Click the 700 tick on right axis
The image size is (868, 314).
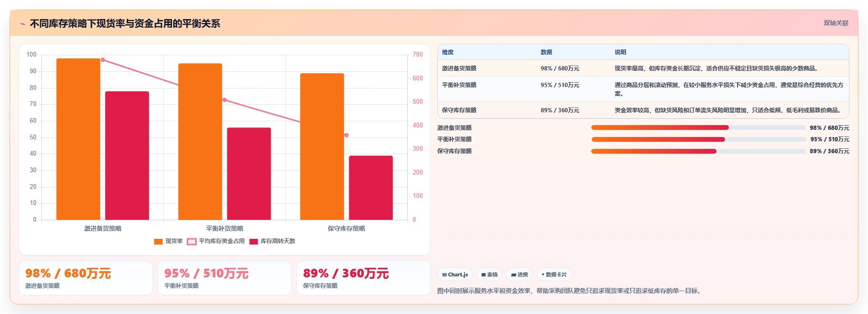click(418, 55)
